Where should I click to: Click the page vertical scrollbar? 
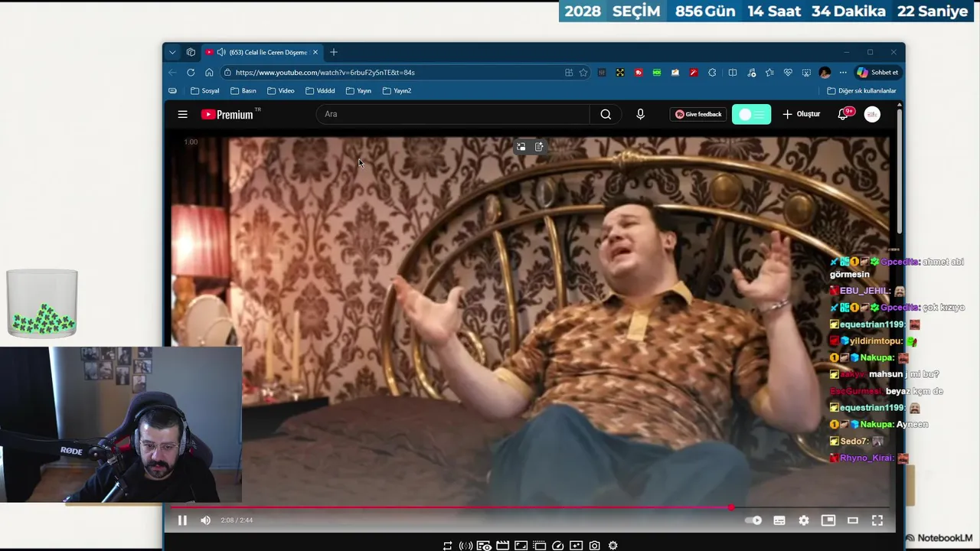point(900,172)
